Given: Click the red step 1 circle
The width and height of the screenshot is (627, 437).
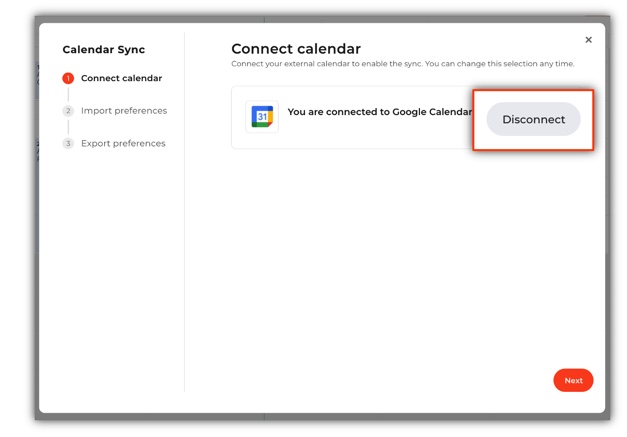Looking at the screenshot, I should pyautogui.click(x=68, y=78).
